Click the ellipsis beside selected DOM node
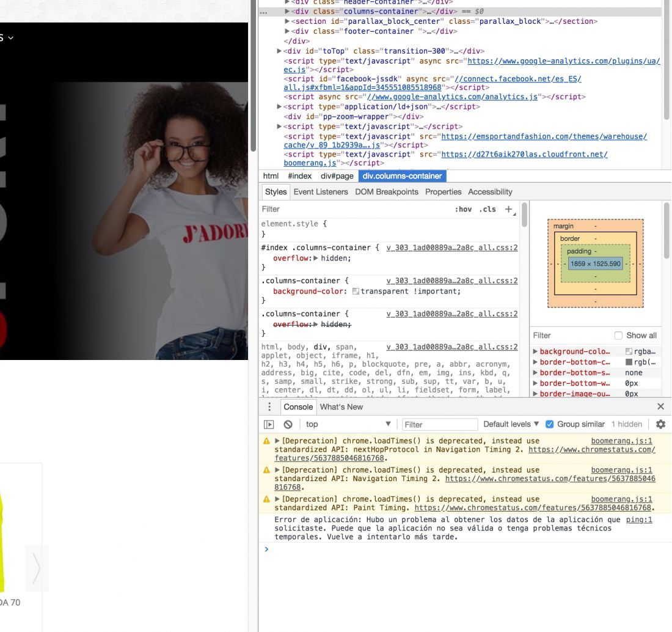Screen dimensions: 672x632 (x=263, y=12)
